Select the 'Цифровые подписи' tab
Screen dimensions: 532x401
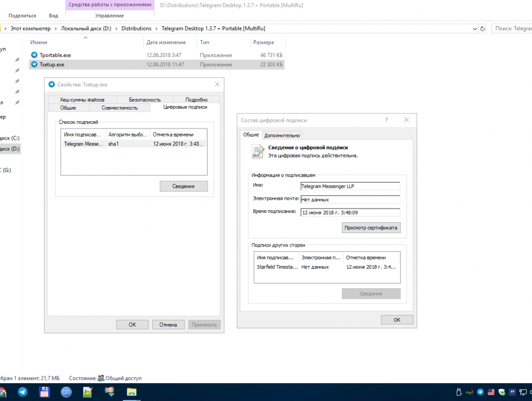(185, 107)
